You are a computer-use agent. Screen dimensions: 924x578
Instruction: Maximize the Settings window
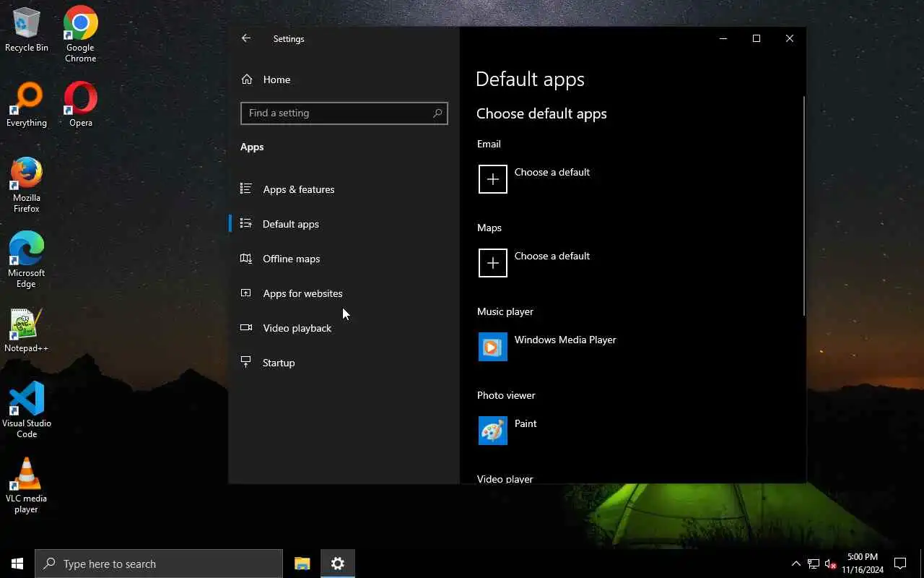coord(757,38)
